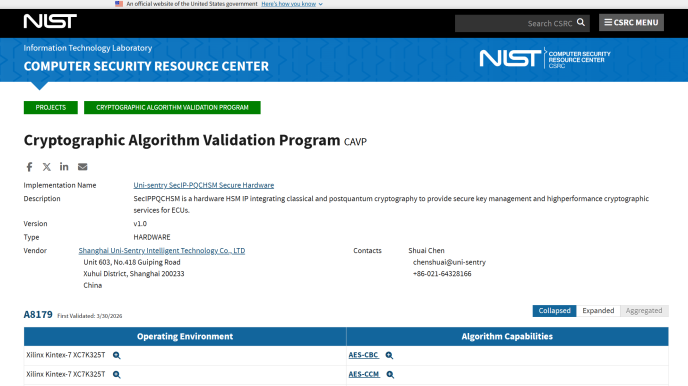Click the search magnifier icon in CSRC search
Screen dimensions: 688x386
point(580,22)
